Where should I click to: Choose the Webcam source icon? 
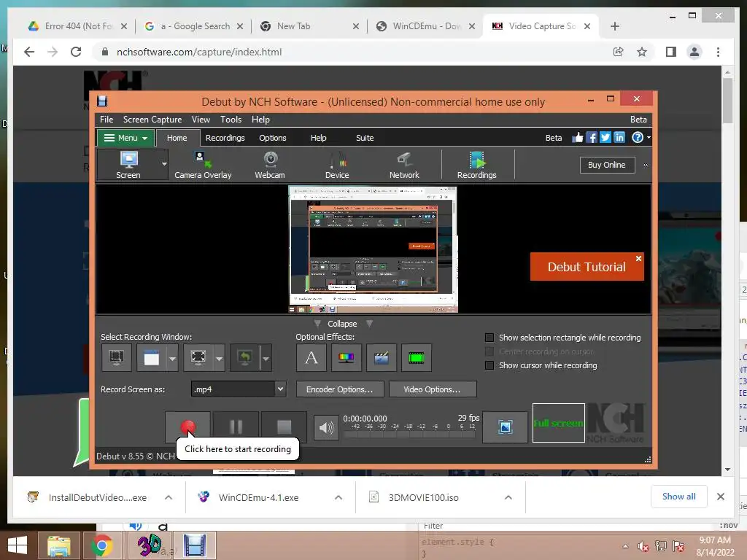(x=270, y=164)
